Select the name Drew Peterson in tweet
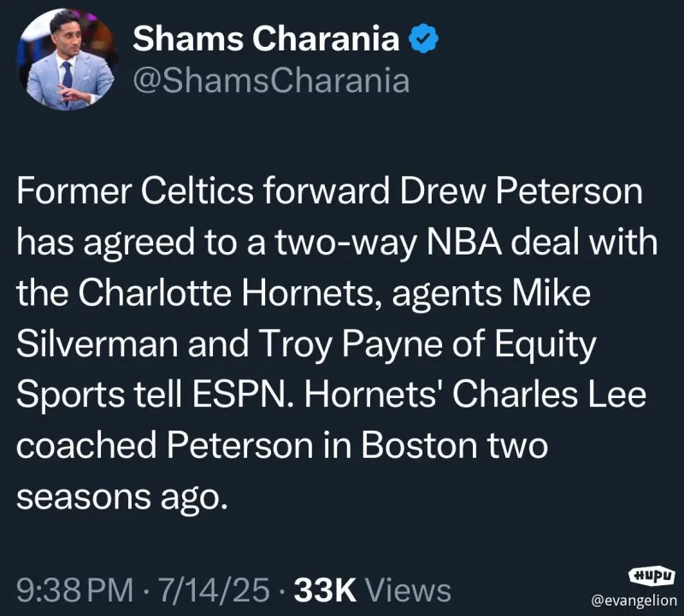This screenshot has width=684, height=616. [x=522, y=191]
